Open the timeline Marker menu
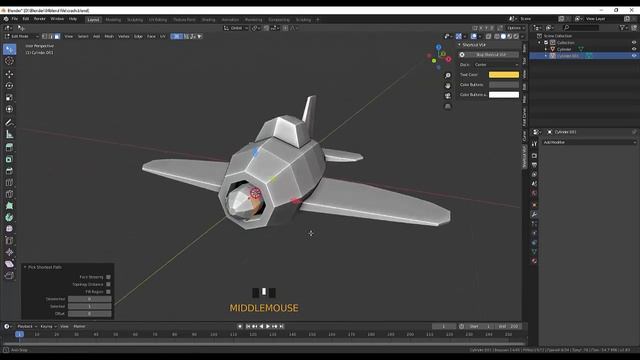Viewport: 640px width, 360px height. (79, 326)
